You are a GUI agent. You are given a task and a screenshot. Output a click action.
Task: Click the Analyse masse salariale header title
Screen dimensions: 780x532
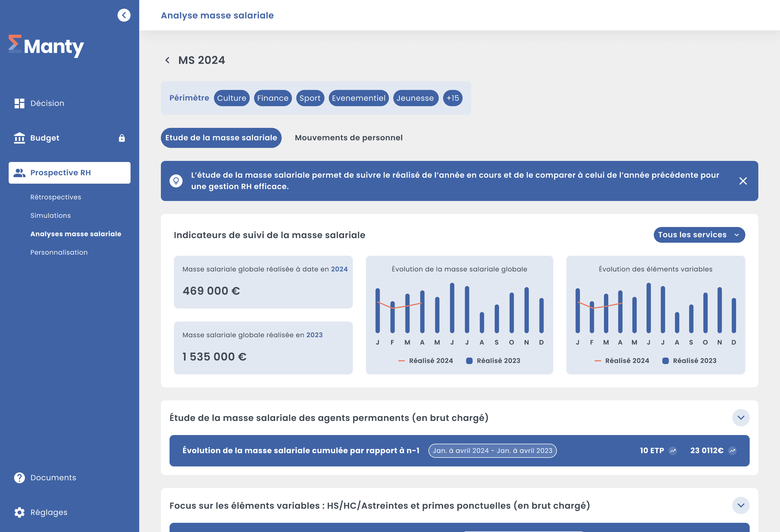217,15
